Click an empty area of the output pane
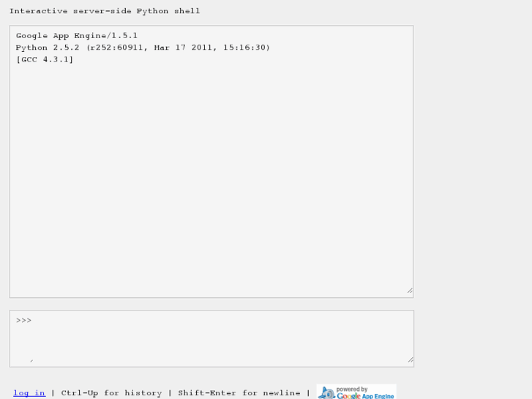Screen dimensions: 532x399 point(211,183)
